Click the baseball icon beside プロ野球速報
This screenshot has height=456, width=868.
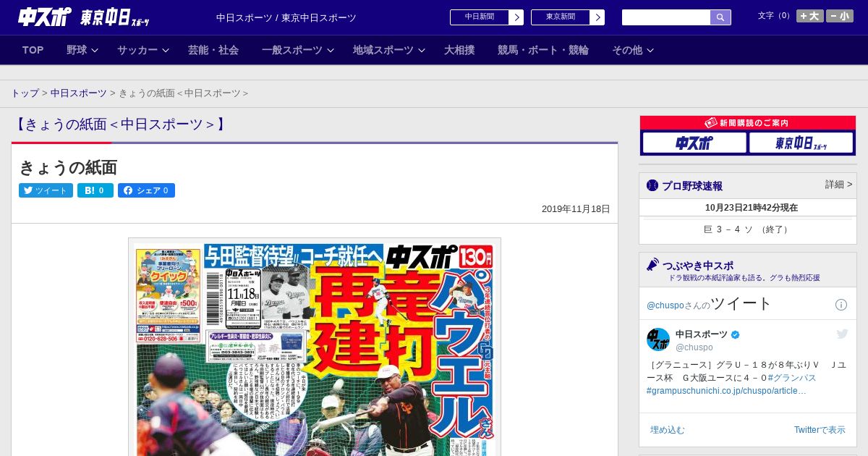pyautogui.click(x=652, y=185)
